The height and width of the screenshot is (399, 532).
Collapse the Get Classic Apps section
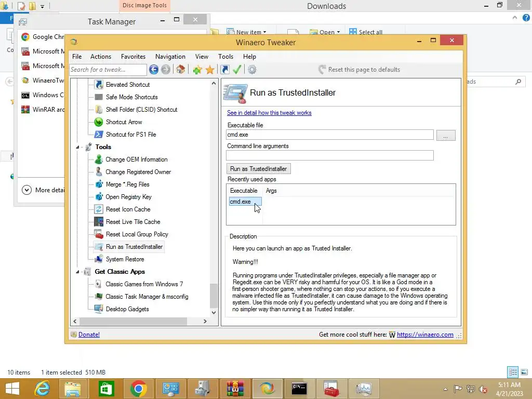(x=78, y=272)
